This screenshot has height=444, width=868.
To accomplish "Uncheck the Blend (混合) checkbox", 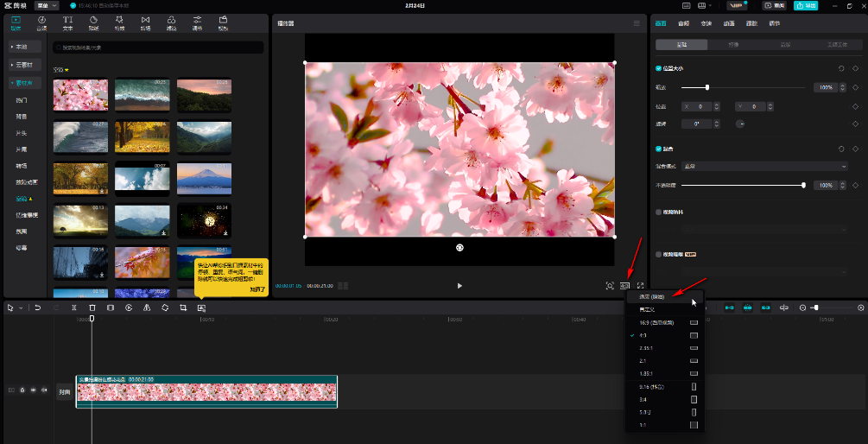I will point(659,149).
